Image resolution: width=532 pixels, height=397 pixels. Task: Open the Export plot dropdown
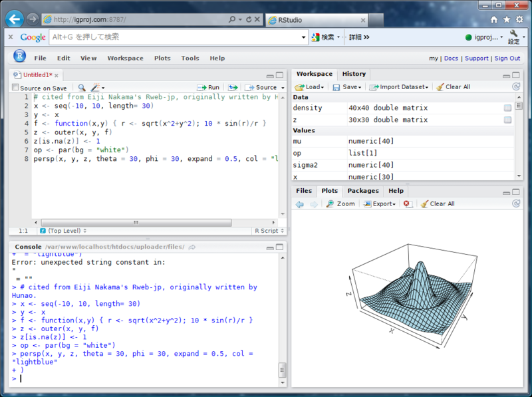coord(380,203)
